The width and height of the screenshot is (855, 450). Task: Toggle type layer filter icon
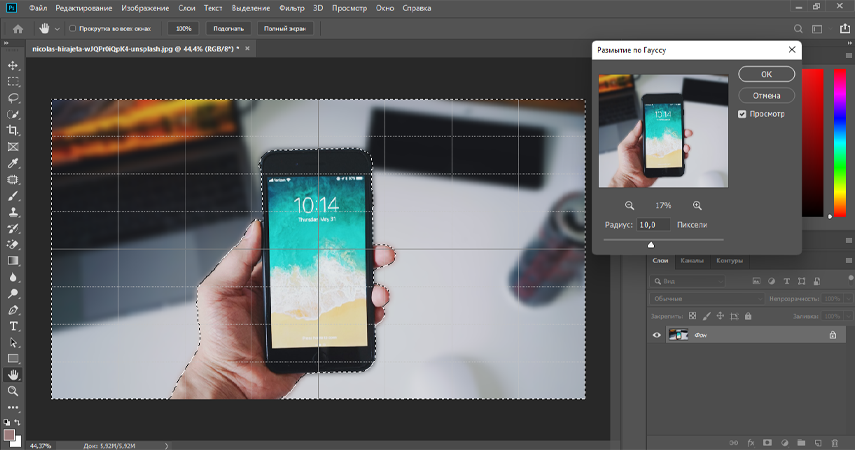(x=786, y=281)
